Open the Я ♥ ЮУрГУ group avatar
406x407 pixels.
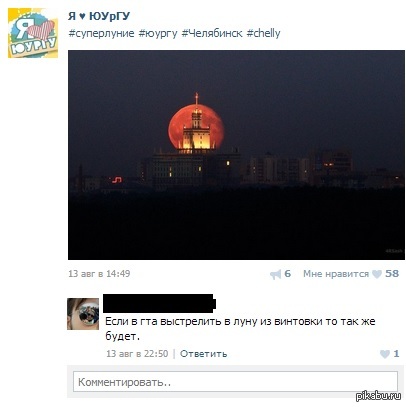click(x=33, y=33)
